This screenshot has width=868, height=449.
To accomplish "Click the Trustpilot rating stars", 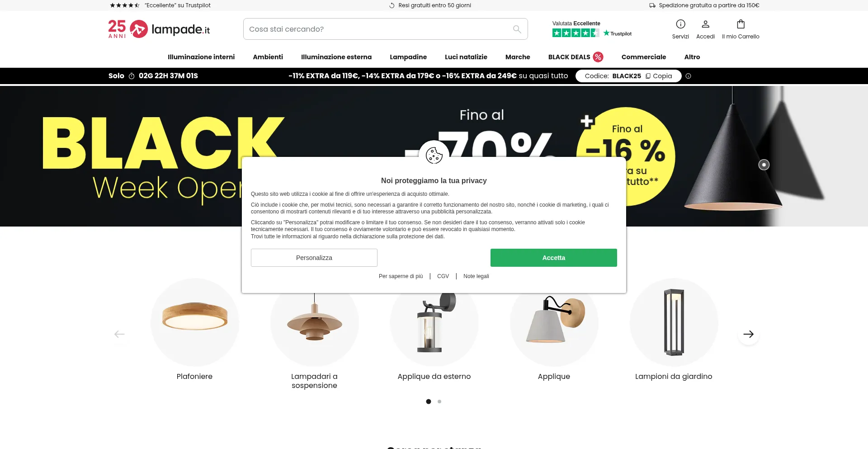I will tap(576, 33).
